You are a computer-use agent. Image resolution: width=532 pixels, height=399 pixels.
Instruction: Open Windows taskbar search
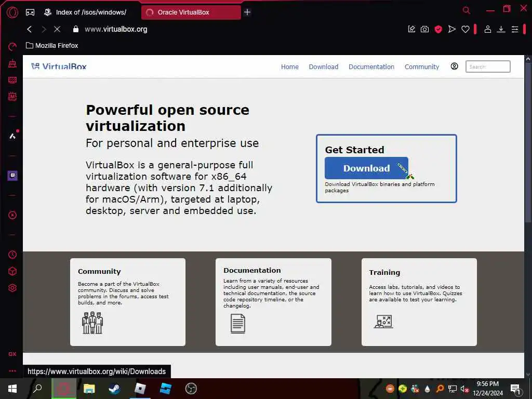point(37,388)
